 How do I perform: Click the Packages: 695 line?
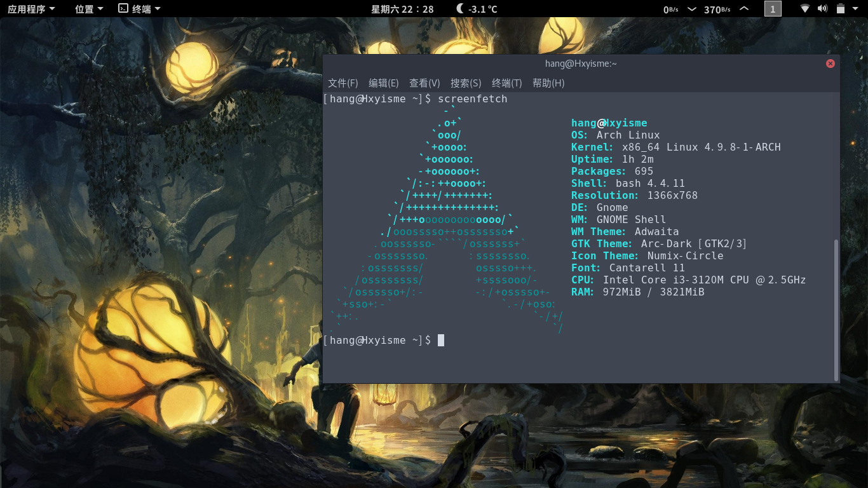coord(612,172)
